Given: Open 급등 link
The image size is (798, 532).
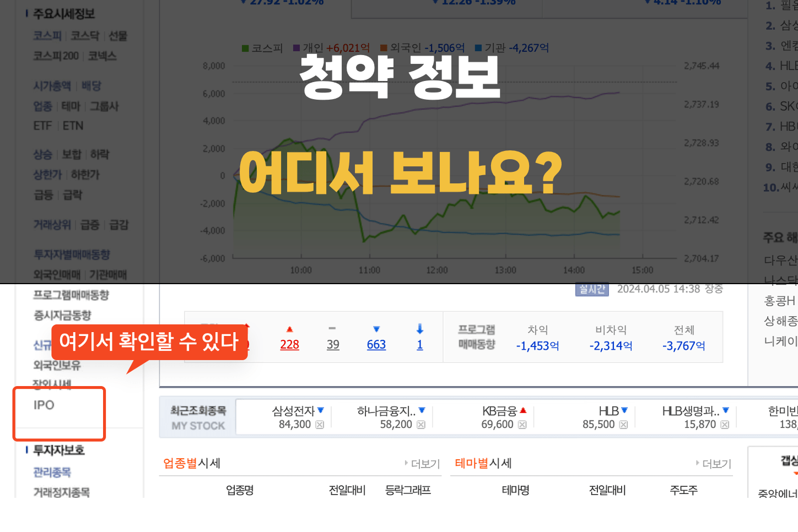Looking at the screenshot, I should click(x=43, y=195).
